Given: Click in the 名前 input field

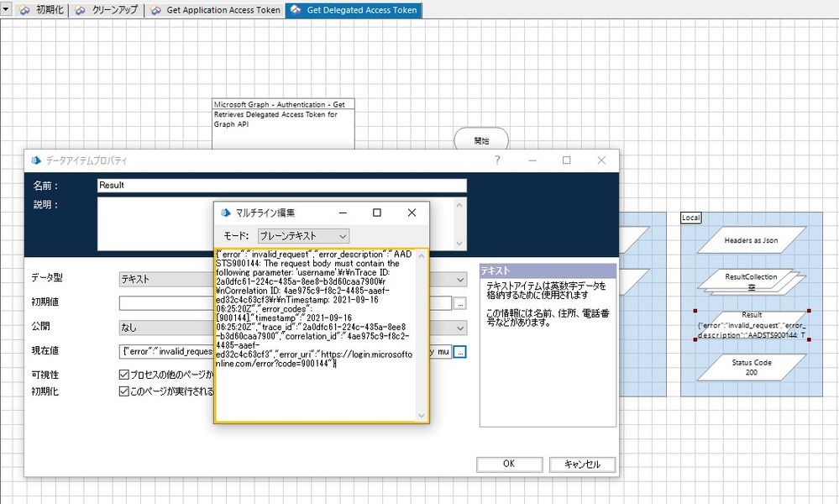Looking at the screenshot, I should tap(281, 185).
